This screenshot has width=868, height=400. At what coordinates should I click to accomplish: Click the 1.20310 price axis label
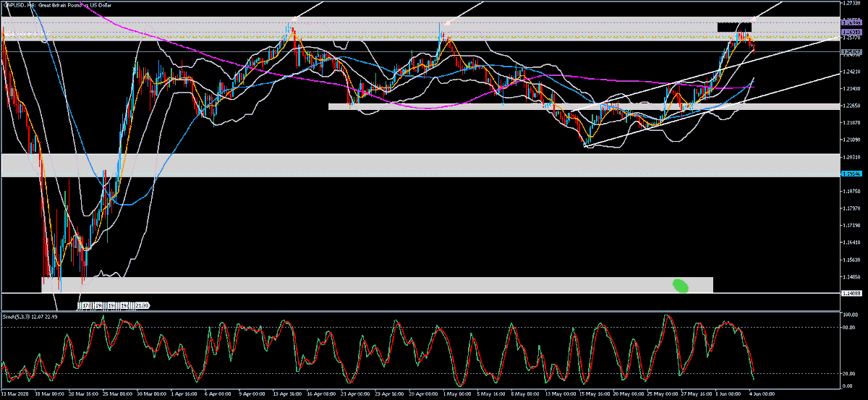[851, 157]
